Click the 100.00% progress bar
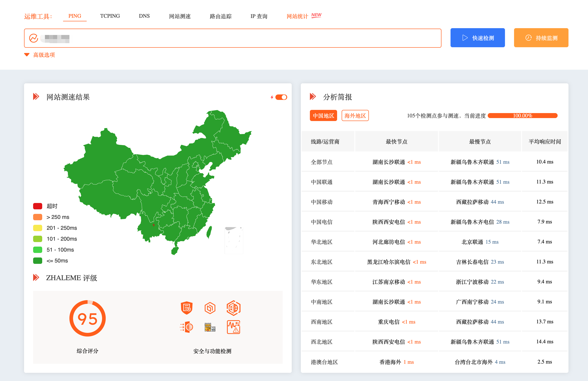Screen dimensions: 588x381 coord(522,116)
